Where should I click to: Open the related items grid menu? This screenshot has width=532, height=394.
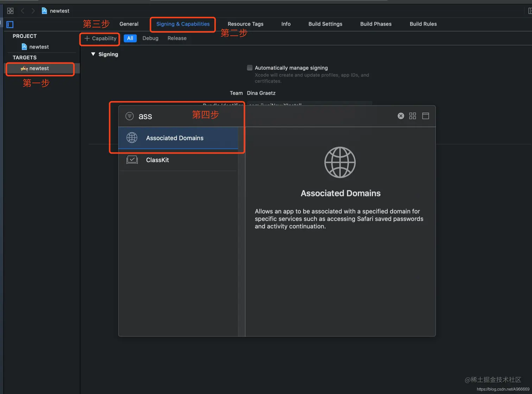(10, 11)
